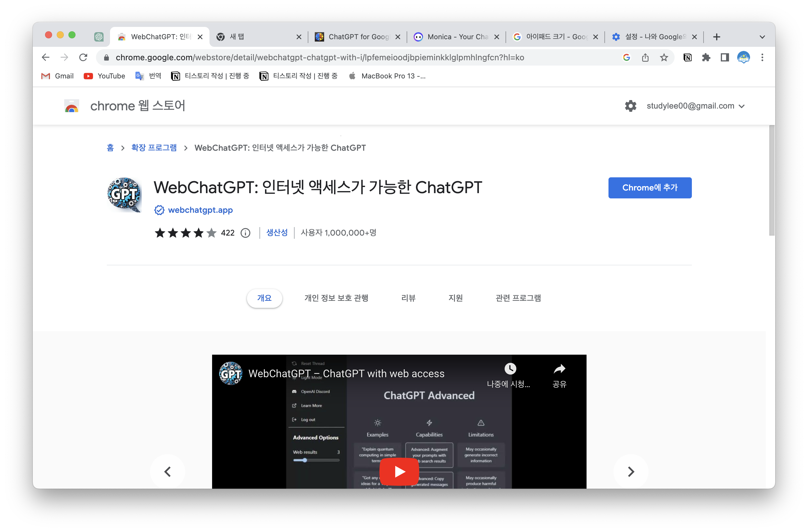Click the Chrome에 추가 button

point(649,187)
